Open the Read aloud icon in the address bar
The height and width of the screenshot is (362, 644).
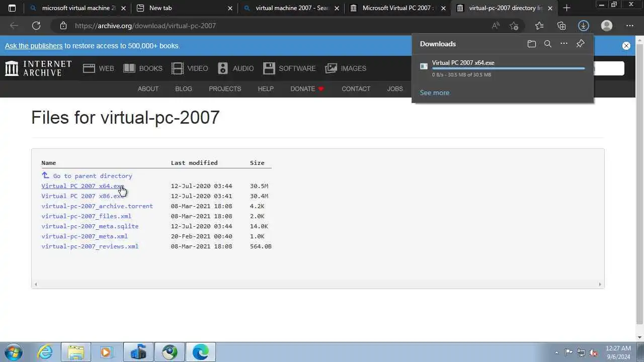click(496, 26)
